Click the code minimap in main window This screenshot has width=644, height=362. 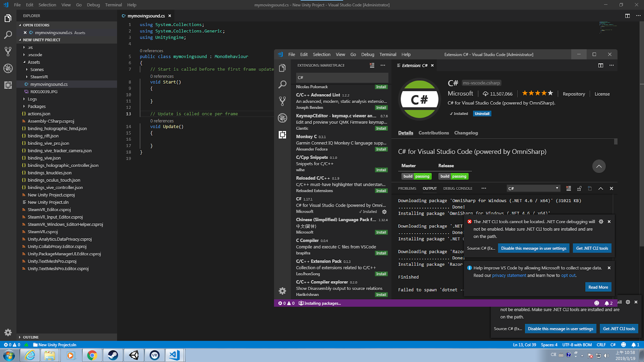[x=608, y=27]
